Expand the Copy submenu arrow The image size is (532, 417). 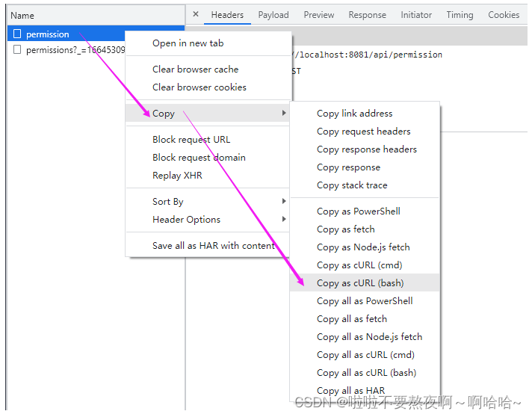[x=284, y=113]
